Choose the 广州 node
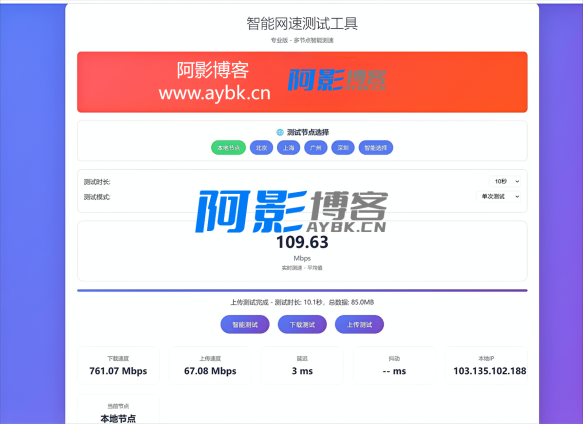 316,148
